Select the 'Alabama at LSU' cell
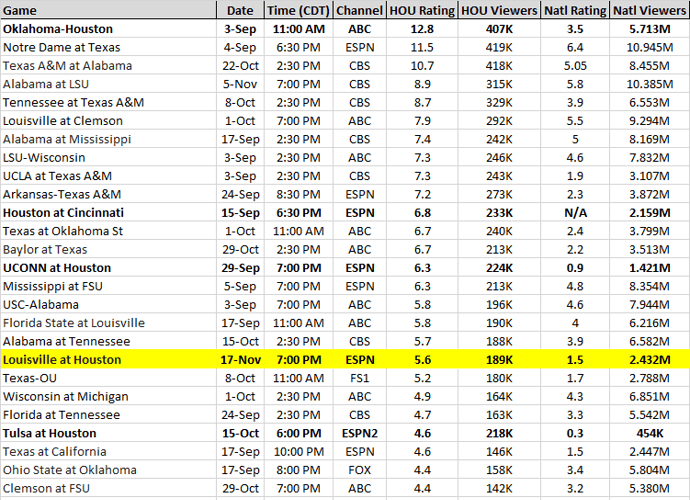Image resolution: width=690 pixels, height=500 pixels. click(108, 84)
